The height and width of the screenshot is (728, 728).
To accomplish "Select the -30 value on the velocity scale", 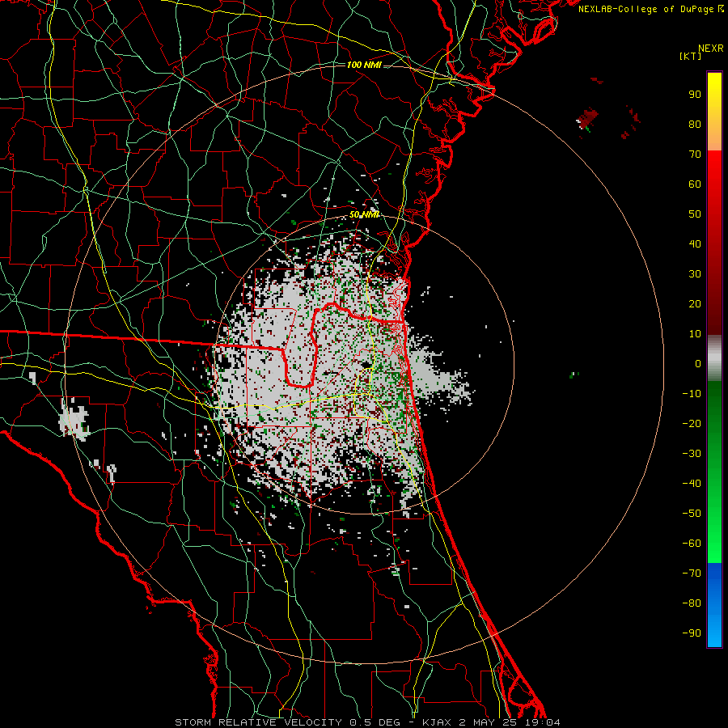I will click(692, 453).
